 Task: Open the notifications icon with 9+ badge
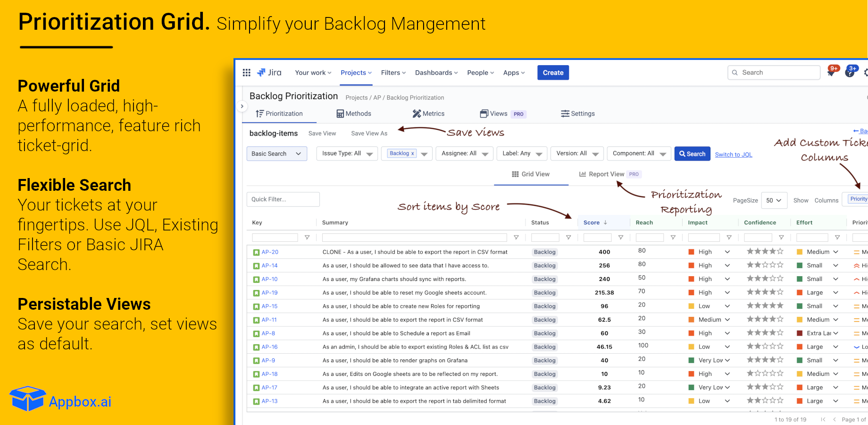point(832,72)
